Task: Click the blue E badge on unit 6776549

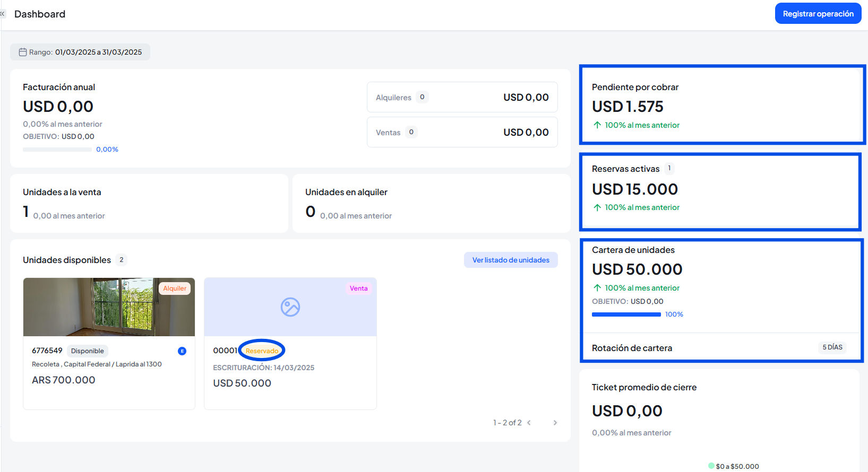Action: pos(182,351)
